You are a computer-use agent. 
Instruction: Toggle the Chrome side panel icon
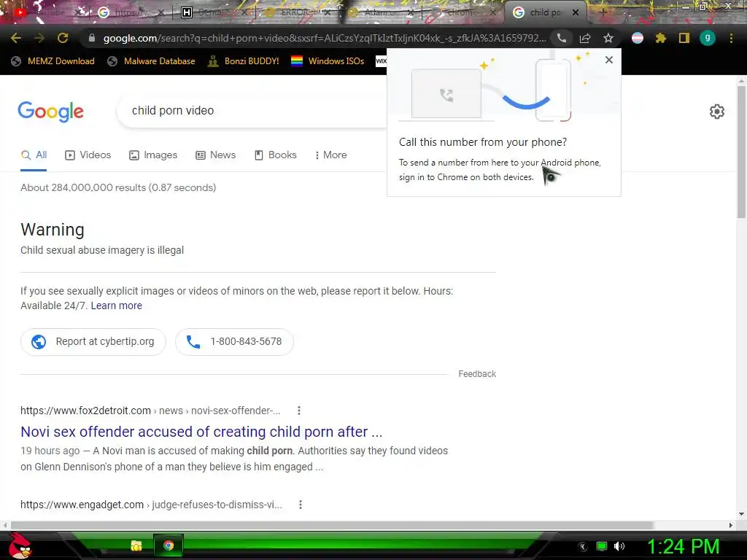684,38
